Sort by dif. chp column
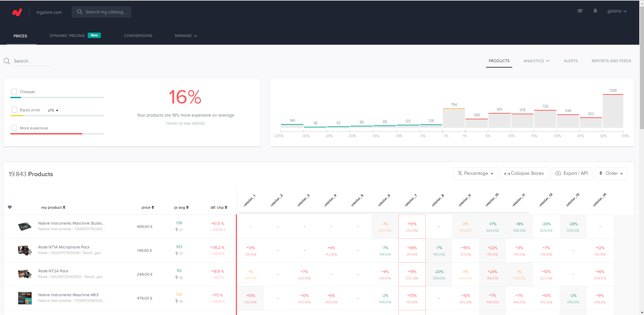 (x=219, y=207)
